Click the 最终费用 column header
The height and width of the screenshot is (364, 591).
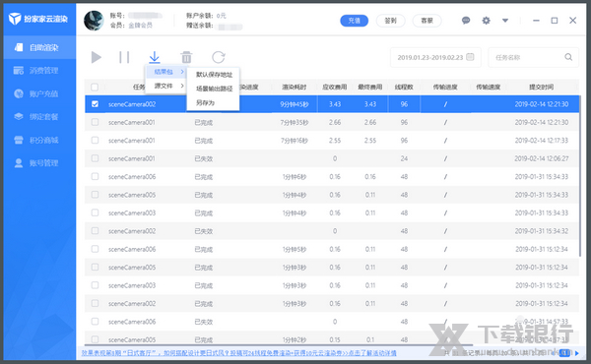click(370, 88)
